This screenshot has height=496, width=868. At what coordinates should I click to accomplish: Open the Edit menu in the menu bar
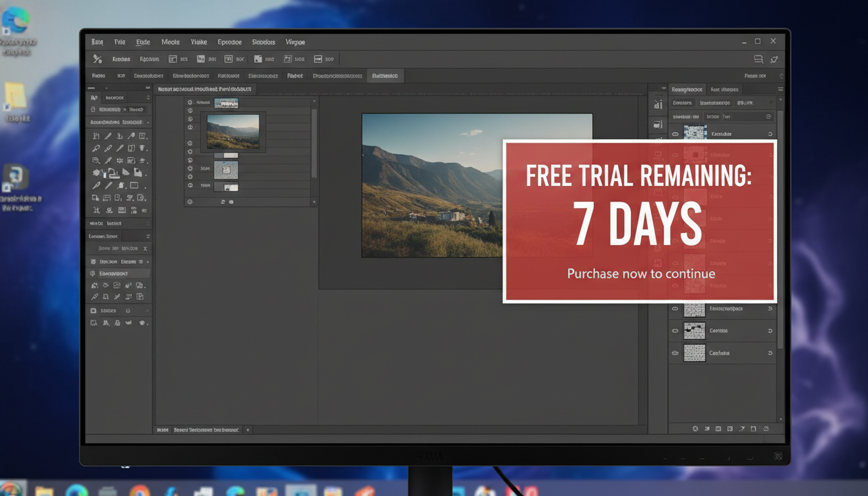click(x=143, y=41)
